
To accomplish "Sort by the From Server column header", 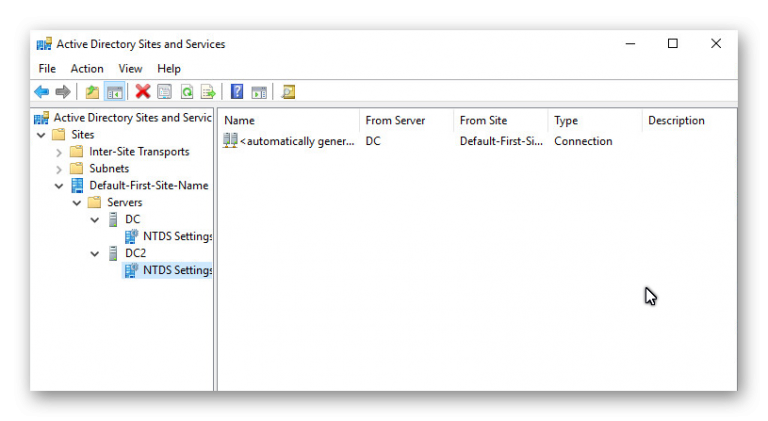I will (395, 121).
